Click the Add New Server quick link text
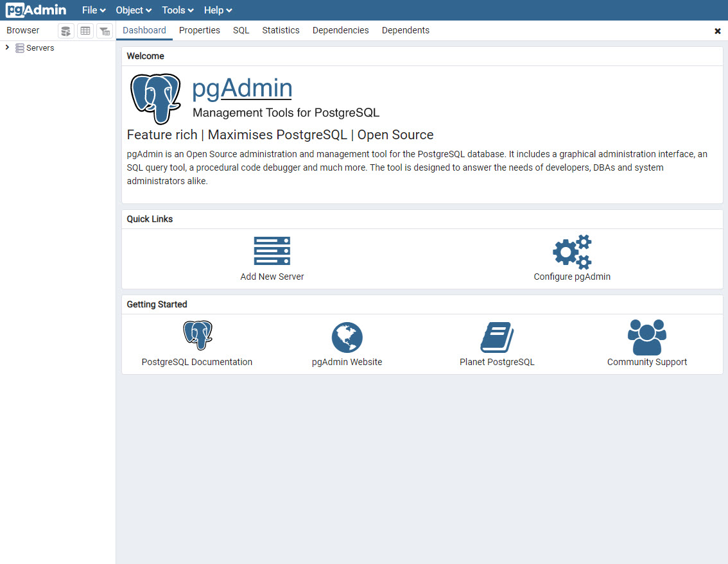Viewport: 728px width, 564px height. click(272, 277)
